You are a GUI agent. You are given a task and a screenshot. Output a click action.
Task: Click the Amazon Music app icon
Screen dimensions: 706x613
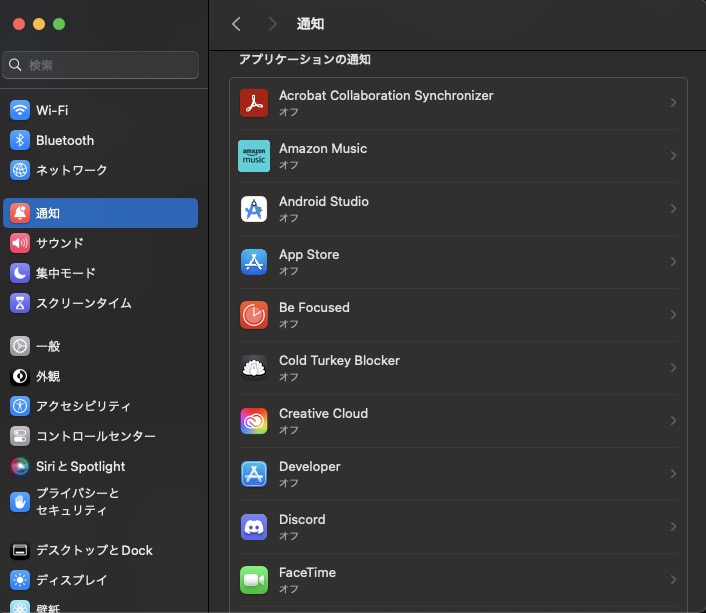click(x=254, y=156)
